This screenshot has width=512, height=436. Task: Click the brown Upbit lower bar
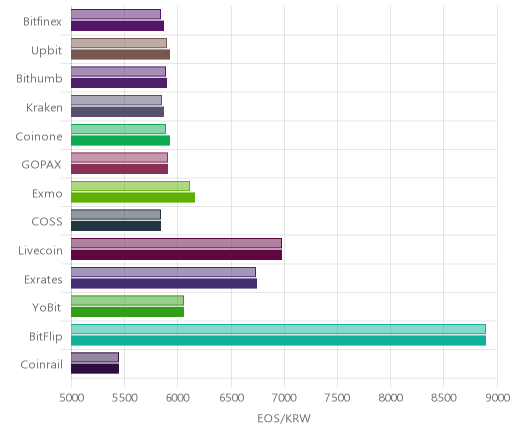[120, 55]
